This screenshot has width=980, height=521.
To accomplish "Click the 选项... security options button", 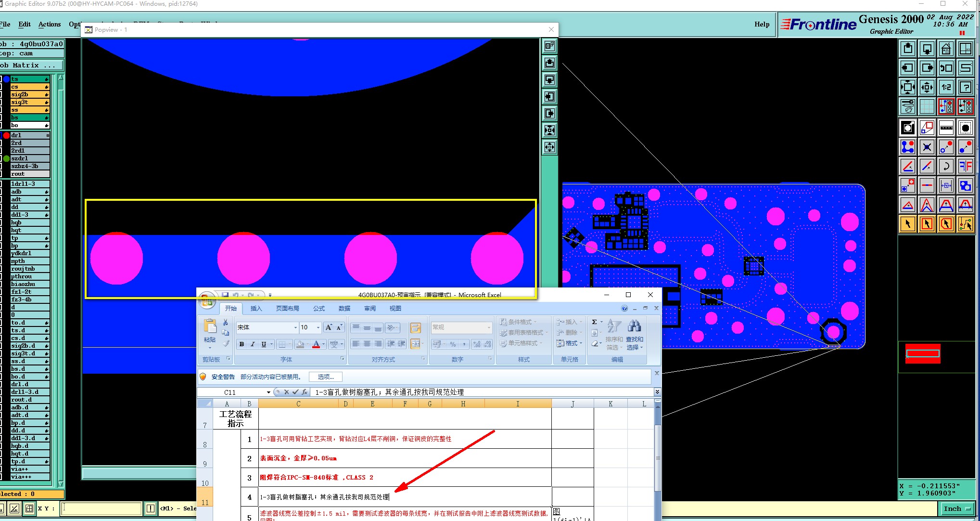I will point(325,377).
